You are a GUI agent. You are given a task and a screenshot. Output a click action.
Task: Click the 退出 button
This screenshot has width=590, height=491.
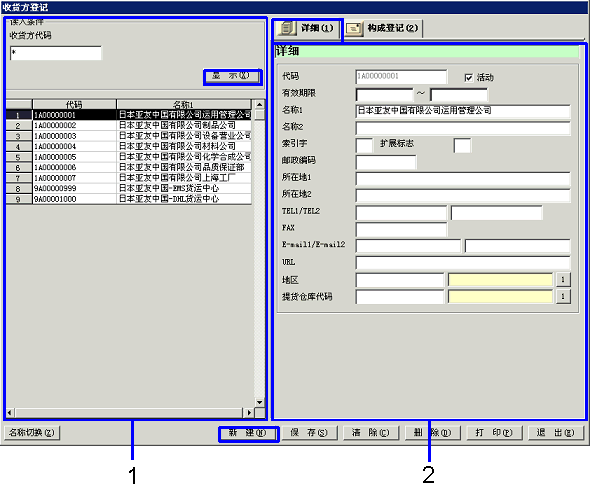pos(556,433)
